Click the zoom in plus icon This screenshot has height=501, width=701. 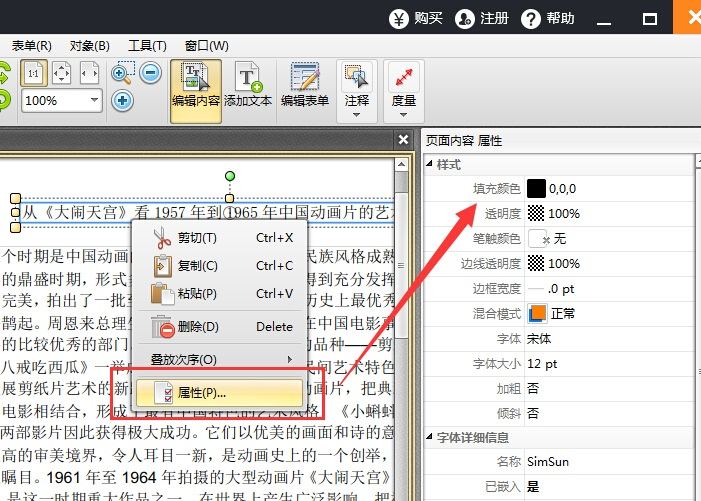(x=122, y=100)
